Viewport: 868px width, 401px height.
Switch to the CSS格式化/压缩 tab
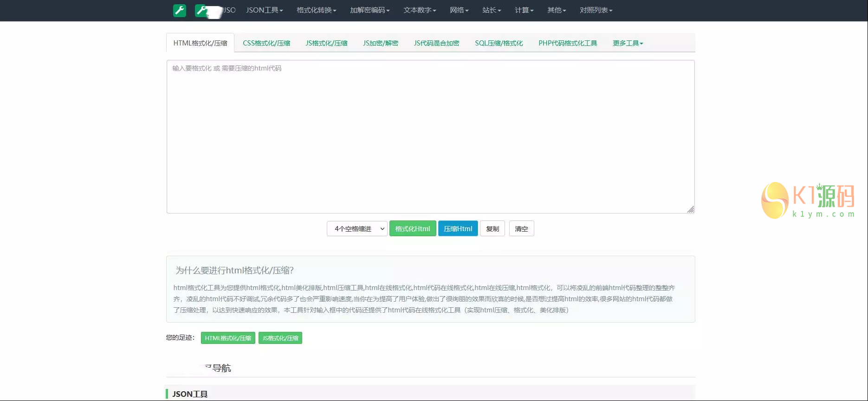266,43
